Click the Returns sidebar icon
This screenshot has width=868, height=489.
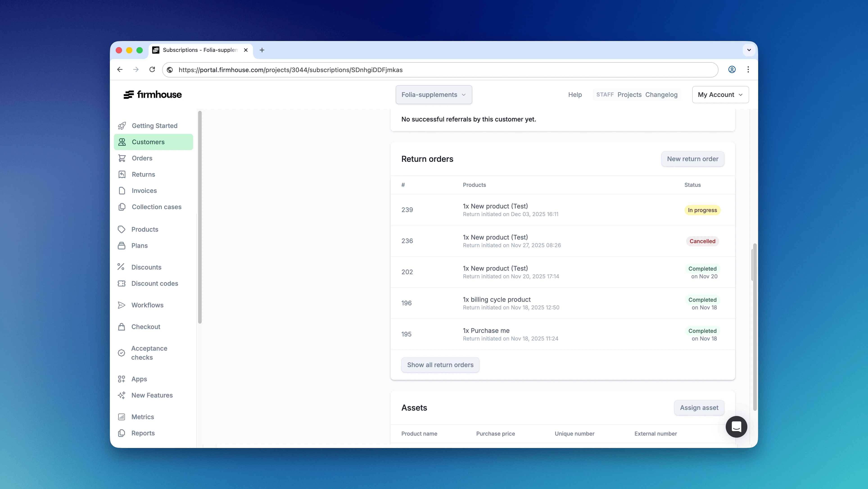pyautogui.click(x=122, y=174)
